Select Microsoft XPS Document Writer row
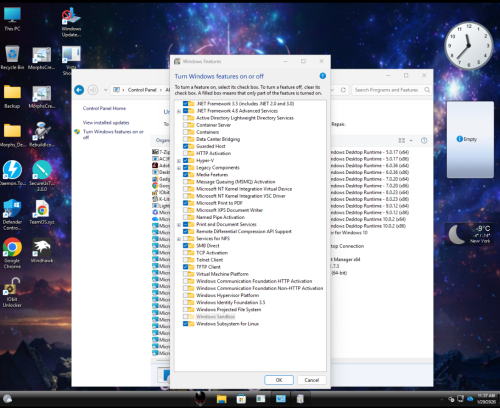500x408 pixels. pyautogui.click(x=229, y=210)
